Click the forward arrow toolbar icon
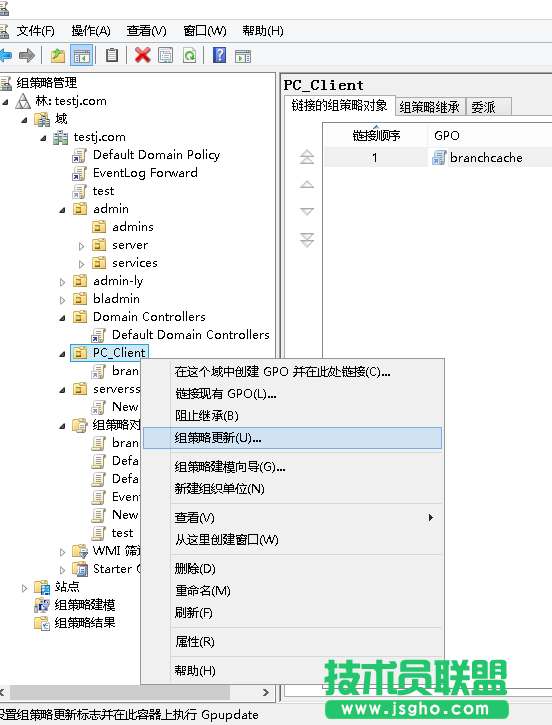 pos(27,56)
